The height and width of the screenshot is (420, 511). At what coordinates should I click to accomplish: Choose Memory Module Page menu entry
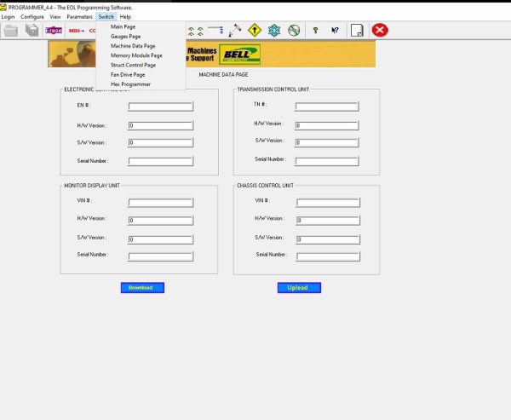[x=141, y=55]
